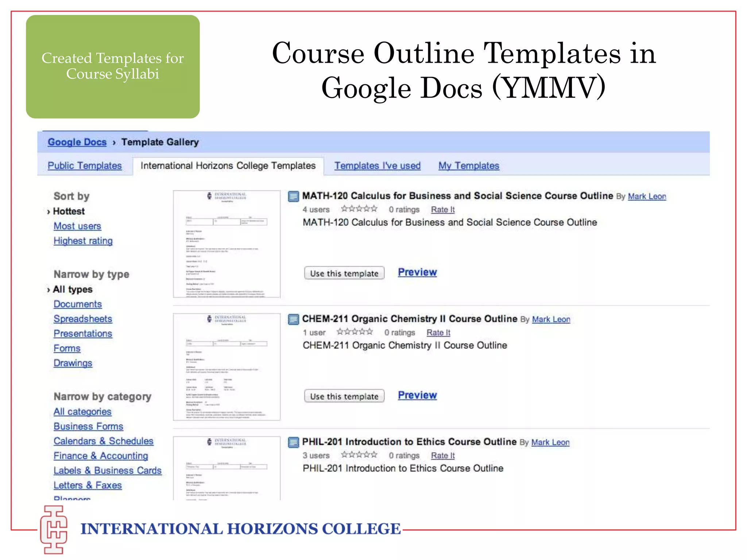Click the International Horizons College logo
This screenshot has height=560, width=747.
tap(54, 529)
